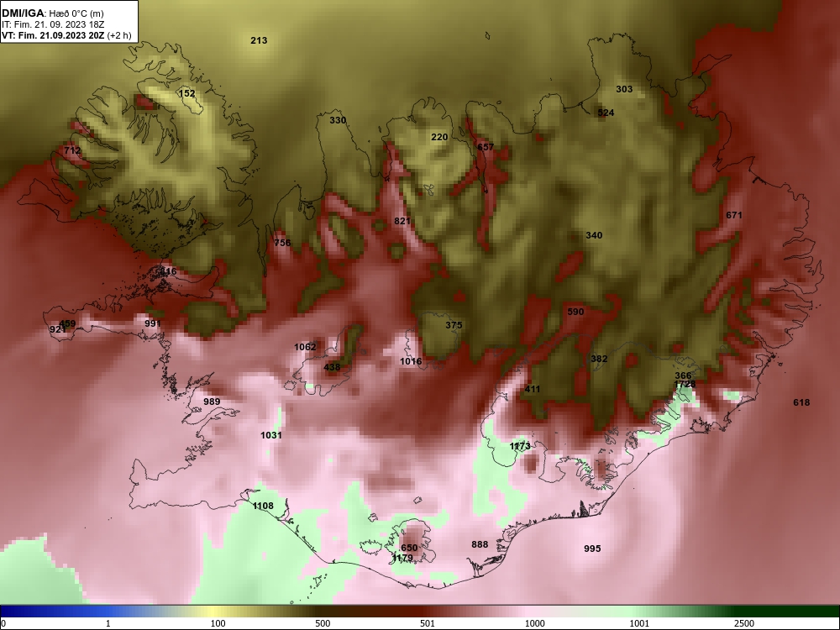
Task: Select the 1108 value on the southwest coast
Action: 263,506
